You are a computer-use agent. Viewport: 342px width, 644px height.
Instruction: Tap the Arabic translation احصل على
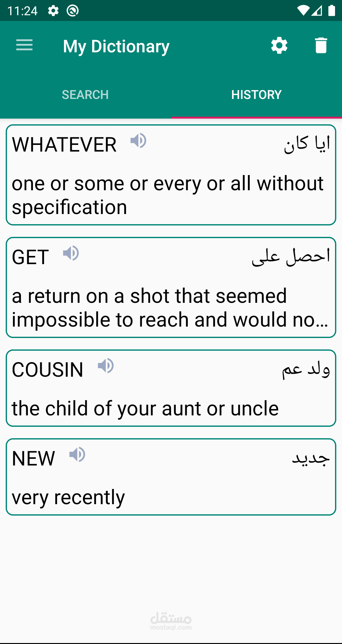click(x=291, y=256)
